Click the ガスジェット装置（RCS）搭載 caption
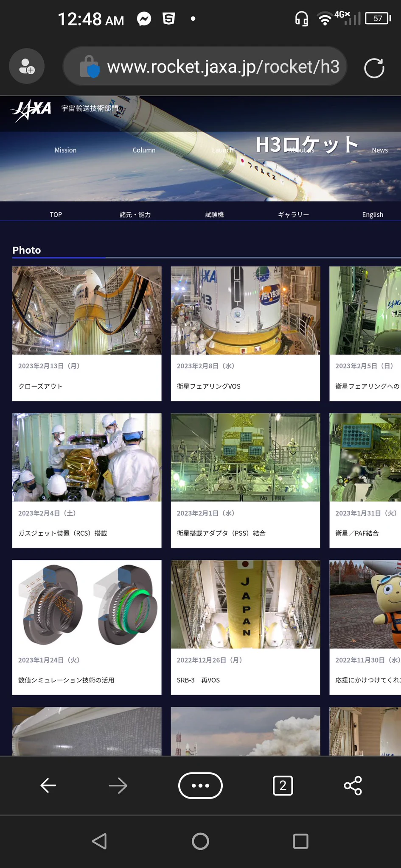Image resolution: width=401 pixels, height=868 pixels. (x=62, y=533)
